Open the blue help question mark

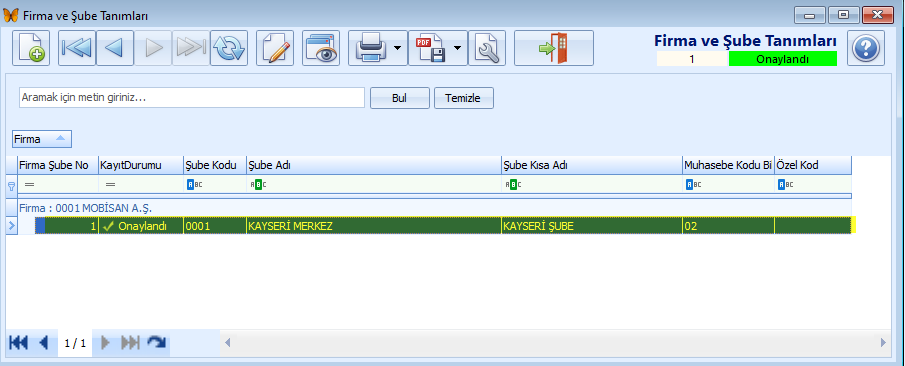coord(866,48)
